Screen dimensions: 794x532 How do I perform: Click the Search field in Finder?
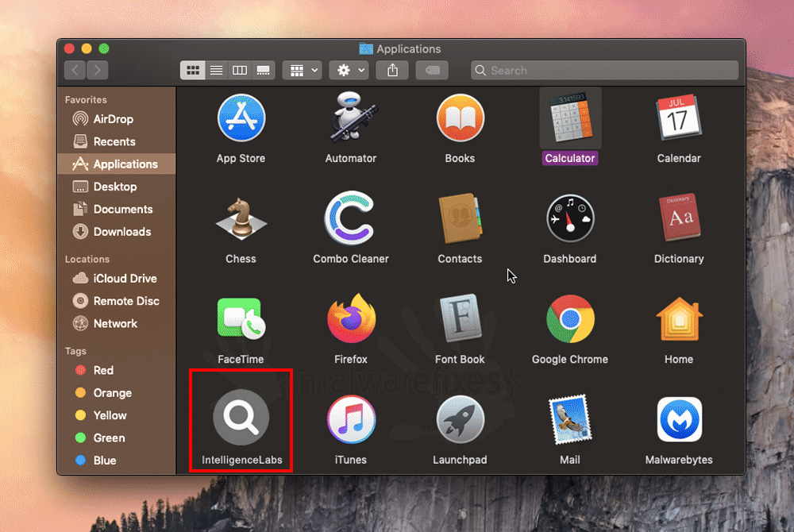(604, 70)
